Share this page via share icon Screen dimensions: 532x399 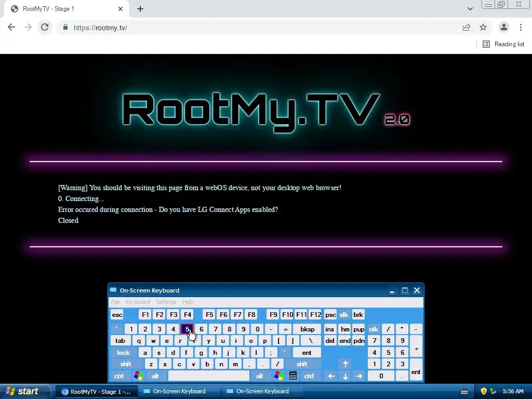click(x=467, y=28)
